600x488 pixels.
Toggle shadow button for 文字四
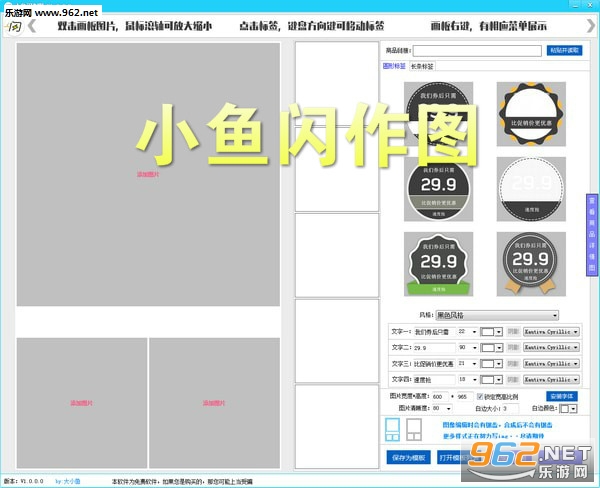(x=513, y=379)
